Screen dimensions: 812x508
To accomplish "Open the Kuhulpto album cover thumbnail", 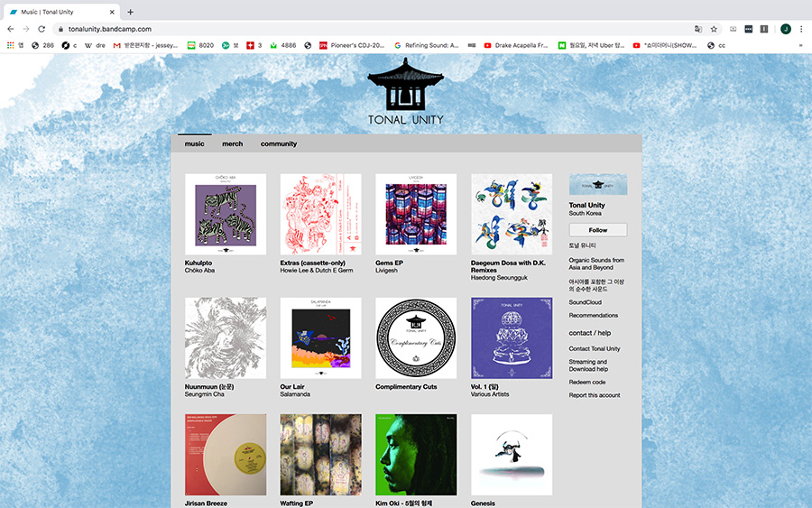I will (226, 215).
